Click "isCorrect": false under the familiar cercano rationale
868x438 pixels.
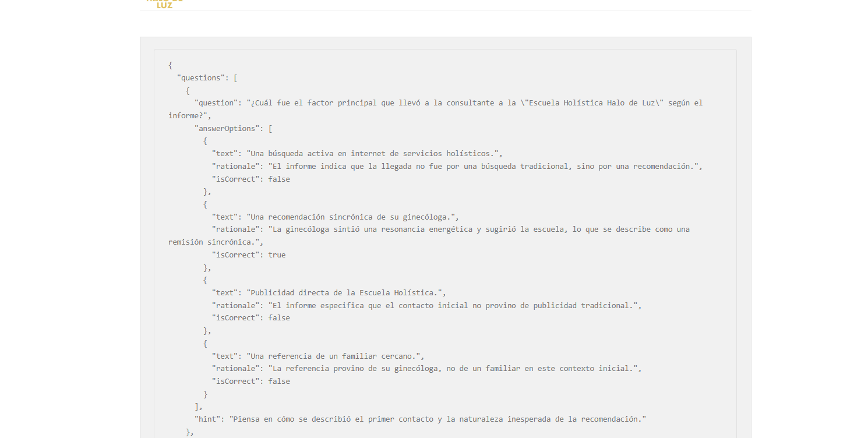[x=251, y=381]
